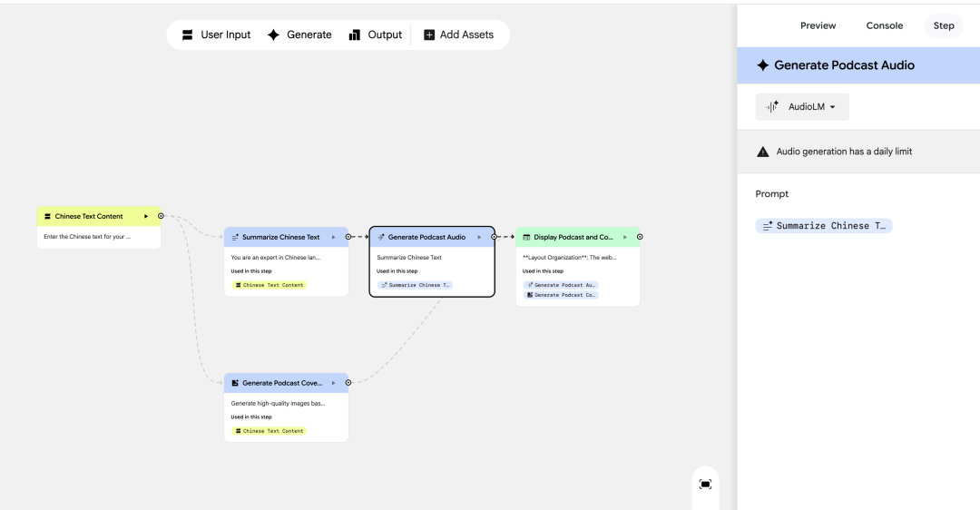Select the Step tab
The width and height of the screenshot is (980, 510).
click(944, 25)
